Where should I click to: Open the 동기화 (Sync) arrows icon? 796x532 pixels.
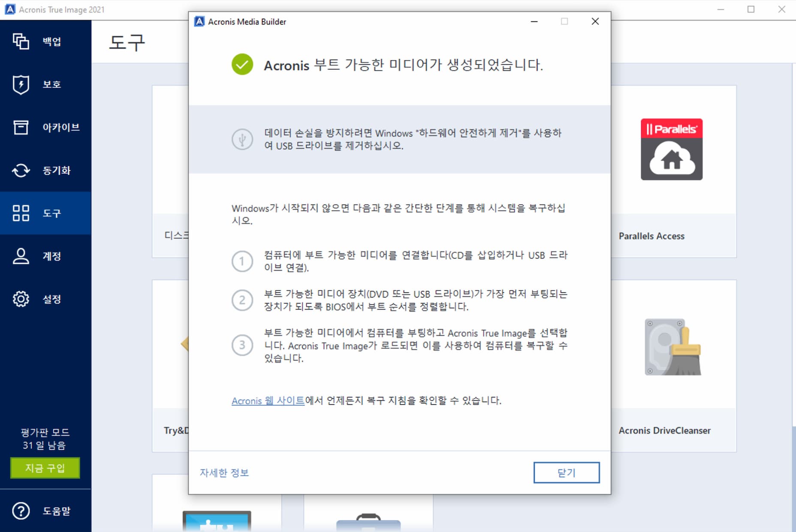click(x=21, y=170)
